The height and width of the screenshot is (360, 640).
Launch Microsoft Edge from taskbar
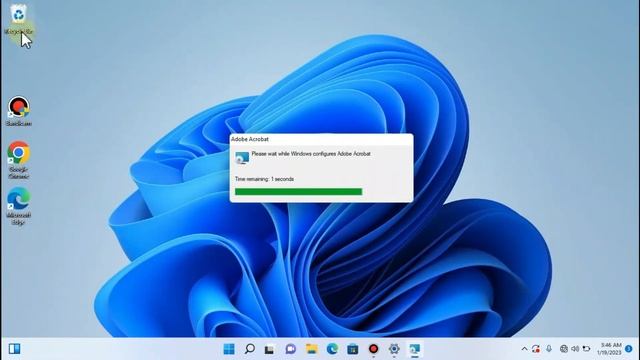click(332, 349)
